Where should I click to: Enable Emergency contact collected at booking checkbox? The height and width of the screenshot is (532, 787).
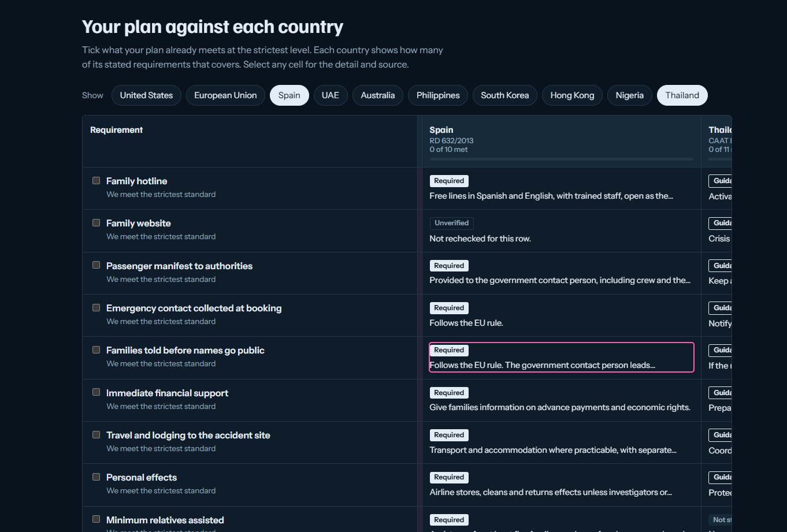click(96, 308)
